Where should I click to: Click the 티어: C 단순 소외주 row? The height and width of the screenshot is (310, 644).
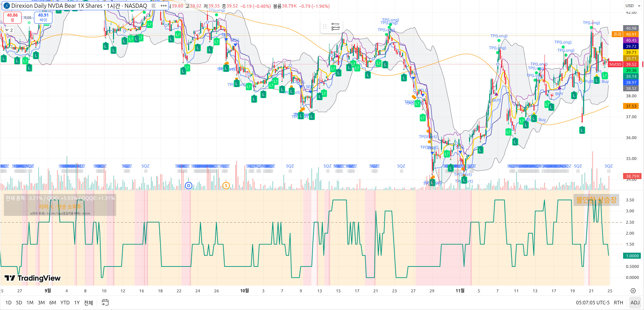[x=60, y=206]
